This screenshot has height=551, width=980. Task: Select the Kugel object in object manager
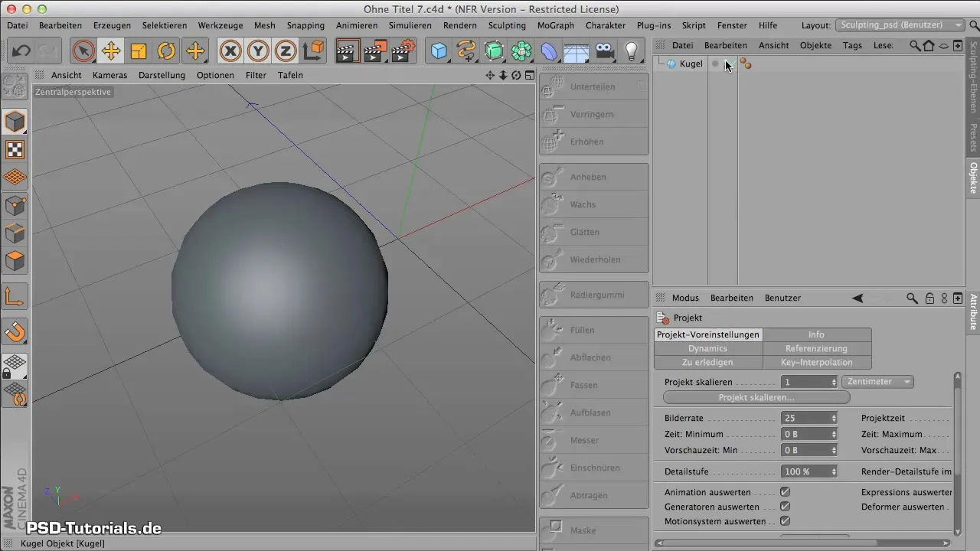coord(691,64)
